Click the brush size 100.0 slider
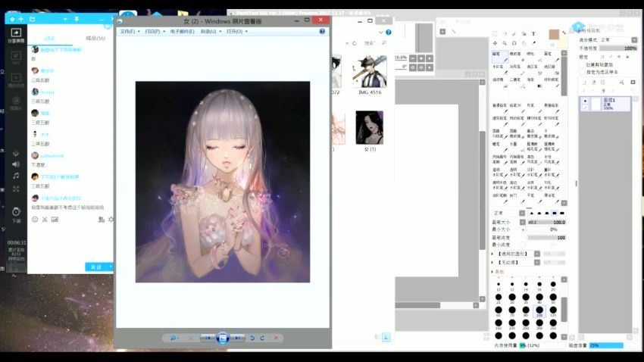This screenshot has height=362, width=644. click(546, 222)
